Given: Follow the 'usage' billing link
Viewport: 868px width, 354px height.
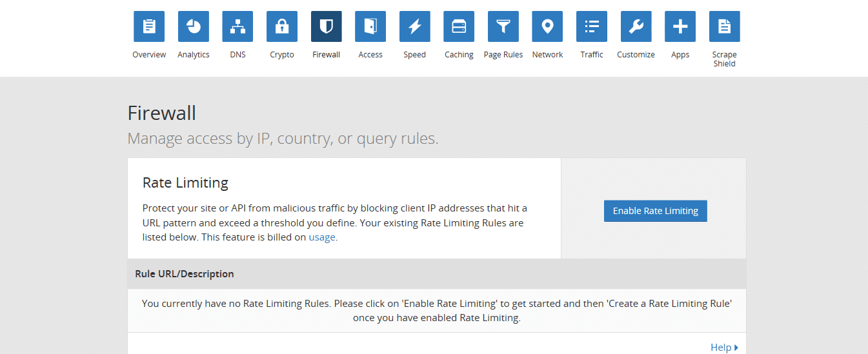Looking at the screenshot, I should [322, 237].
